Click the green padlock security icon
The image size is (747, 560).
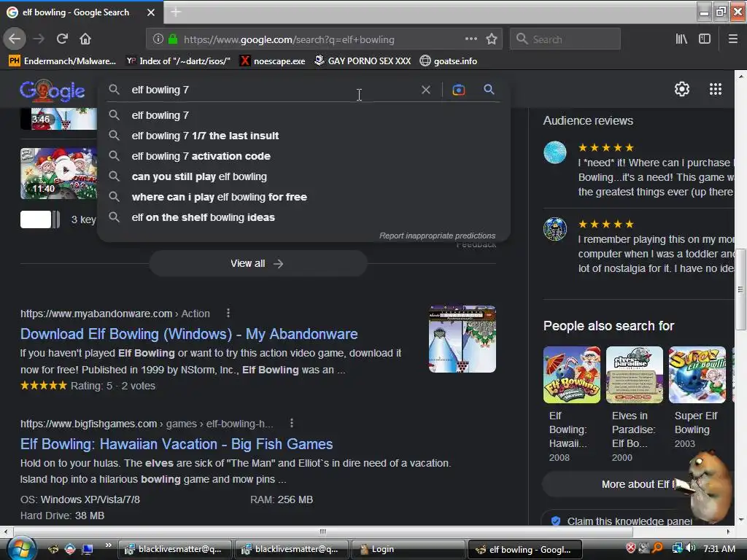(173, 39)
